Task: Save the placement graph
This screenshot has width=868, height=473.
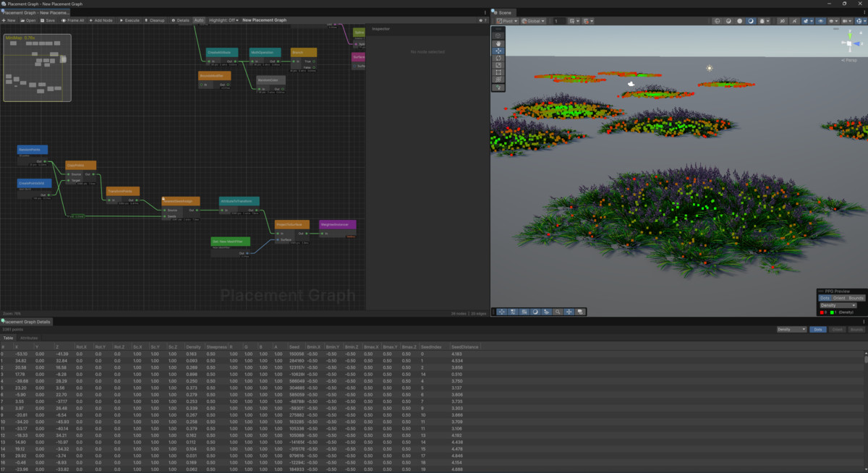Action: click(x=48, y=20)
